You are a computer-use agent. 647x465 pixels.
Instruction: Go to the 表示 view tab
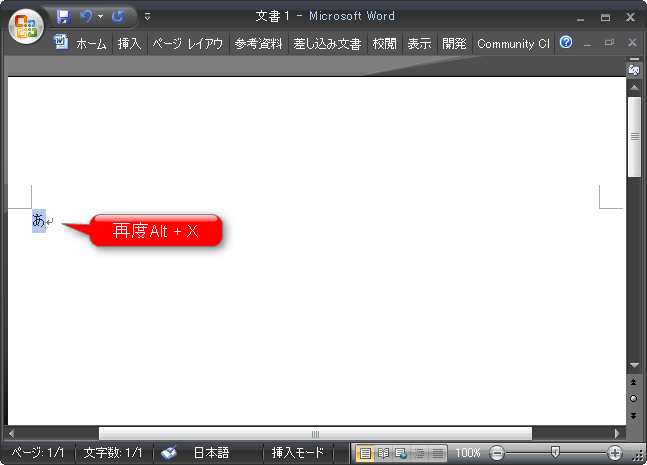(x=419, y=44)
